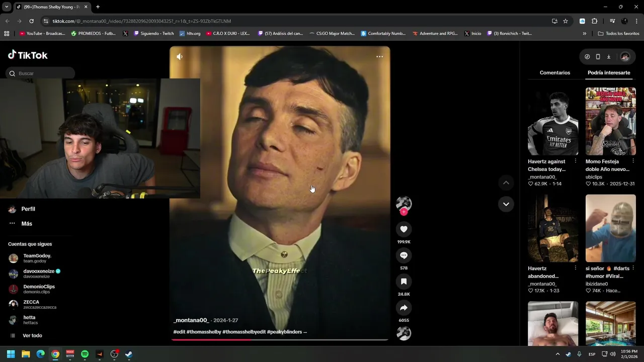Switch to the Comentarios tab
The height and width of the screenshot is (362, 644).
point(555,73)
